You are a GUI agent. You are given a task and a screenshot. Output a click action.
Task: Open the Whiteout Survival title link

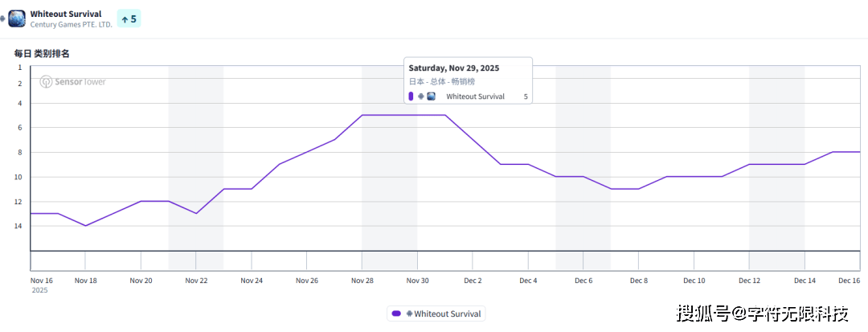point(66,14)
